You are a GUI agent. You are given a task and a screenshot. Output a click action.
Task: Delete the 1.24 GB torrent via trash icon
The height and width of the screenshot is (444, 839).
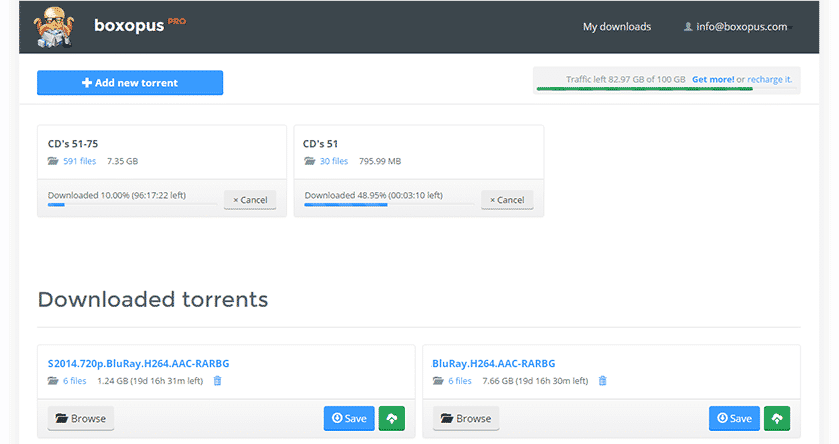click(x=217, y=381)
